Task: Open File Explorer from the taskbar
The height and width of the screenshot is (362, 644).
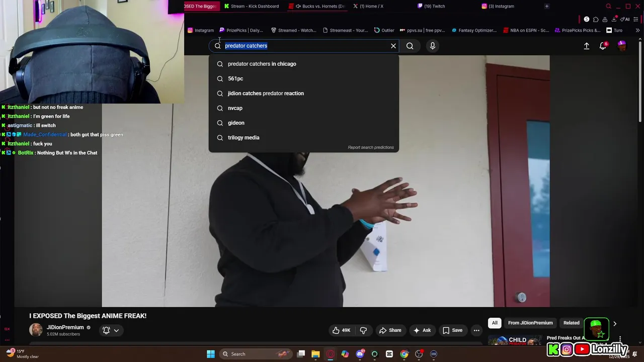Action: point(315,354)
